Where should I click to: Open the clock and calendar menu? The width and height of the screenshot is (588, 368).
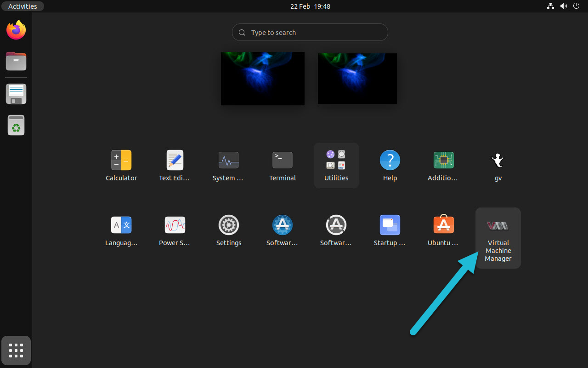pyautogui.click(x=310, y=6)
